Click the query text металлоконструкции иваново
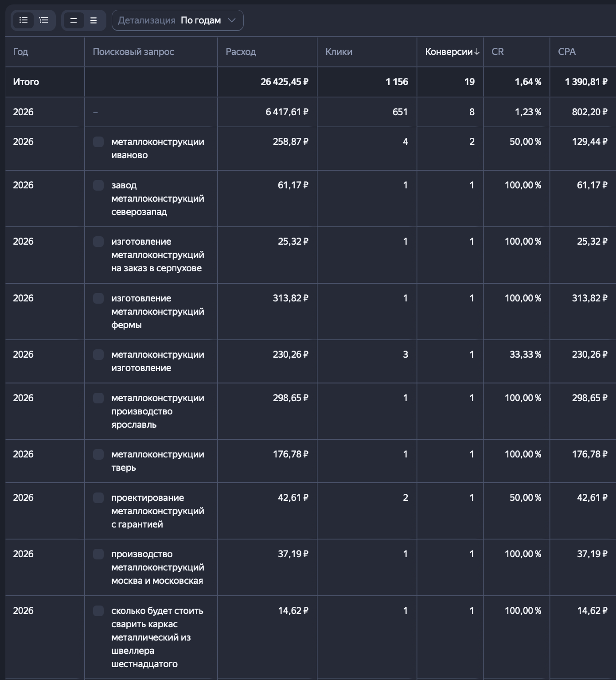 point(158,149)
